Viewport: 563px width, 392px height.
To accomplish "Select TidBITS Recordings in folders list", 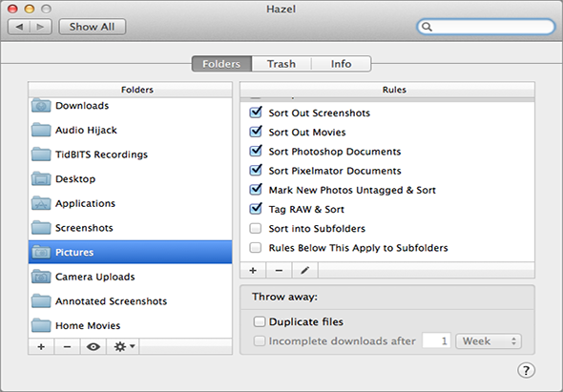I will tap(131, 155).
